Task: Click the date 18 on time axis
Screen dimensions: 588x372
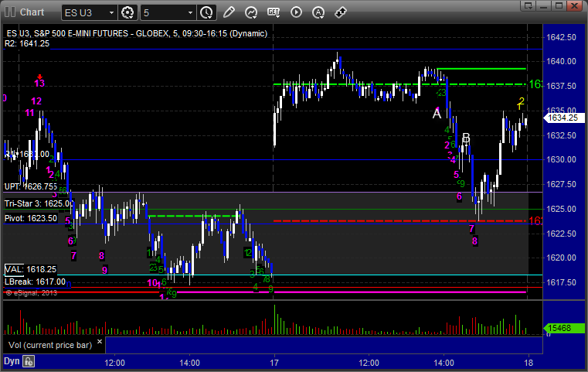Action: [529, 363]
